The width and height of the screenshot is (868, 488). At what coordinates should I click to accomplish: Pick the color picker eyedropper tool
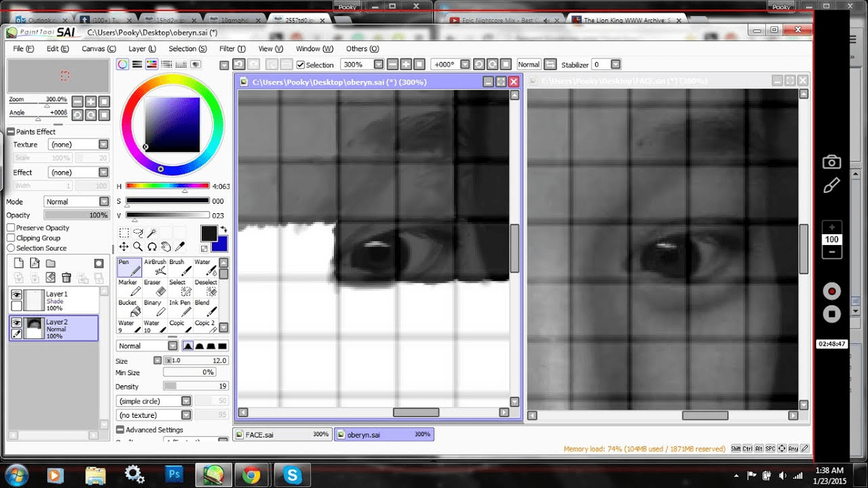coord(179,247)
